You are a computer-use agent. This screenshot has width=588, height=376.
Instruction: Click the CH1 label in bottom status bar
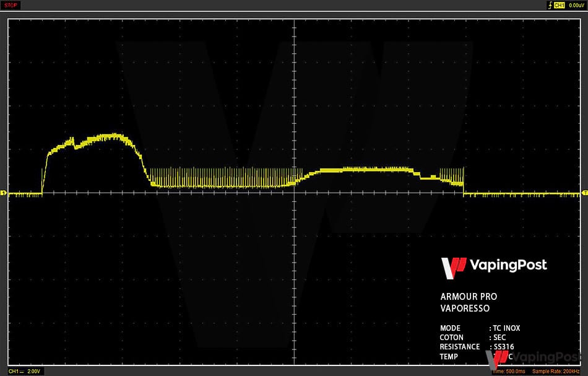click(12, 371)
